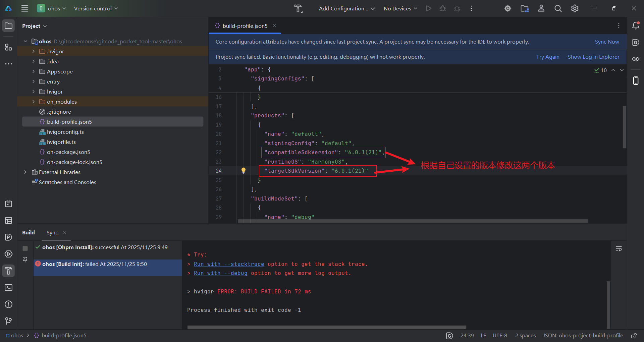
Task: Click Run with --debug link
Action: pyautogui.click(x=220, y=273)
